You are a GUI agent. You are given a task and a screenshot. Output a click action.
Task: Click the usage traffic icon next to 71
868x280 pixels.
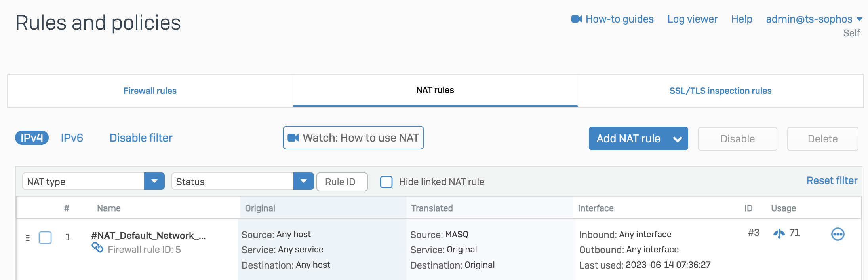click(779, 233)
